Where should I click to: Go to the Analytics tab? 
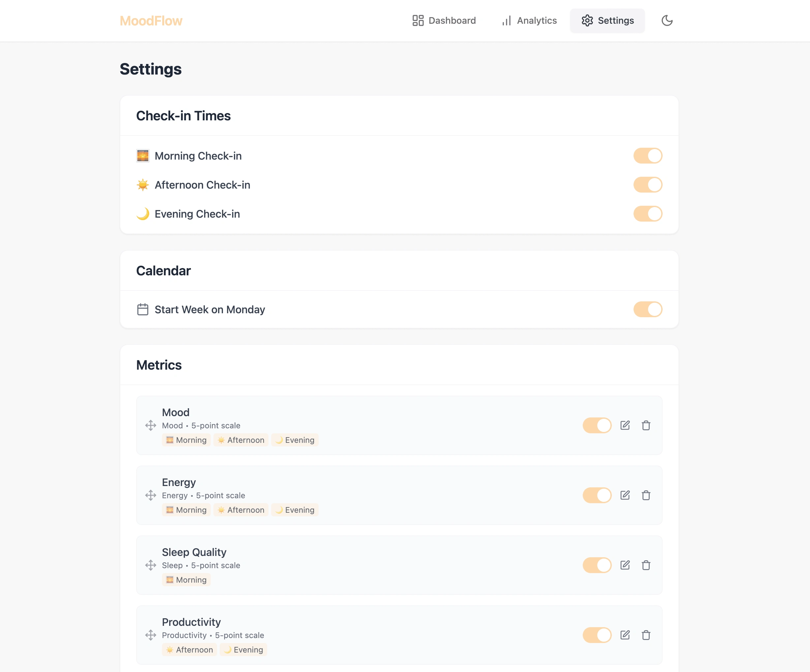pos(529,21)
